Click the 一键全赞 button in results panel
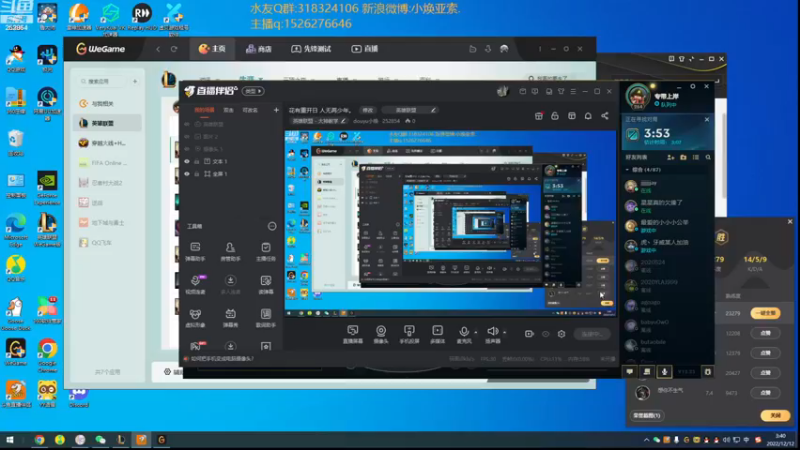The width and height of the screenshot is (800, 450). (765, 313)
